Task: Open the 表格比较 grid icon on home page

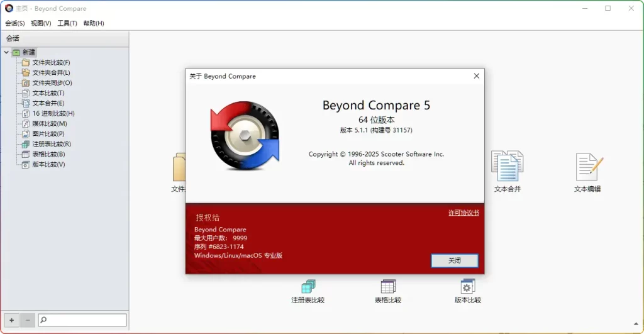Action: pyautogui.click(x=388, y=286)
